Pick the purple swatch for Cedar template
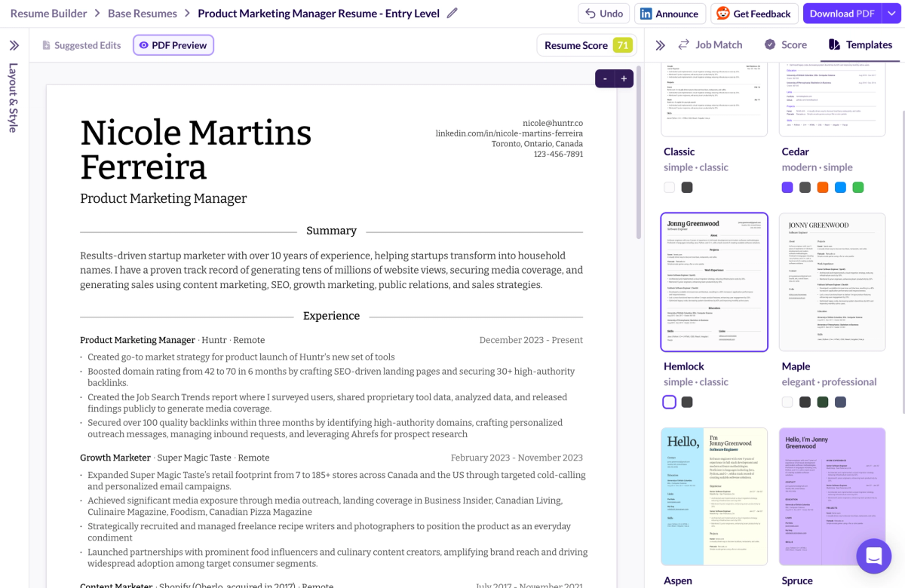Viewport: 905px width, 588px height. coord(787,187)
